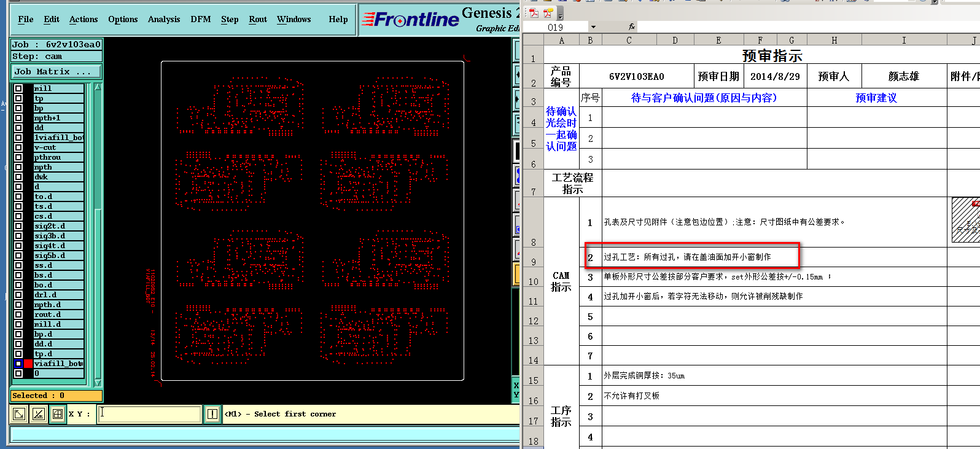
Task: Select layer name to.d
Action: 59,197
